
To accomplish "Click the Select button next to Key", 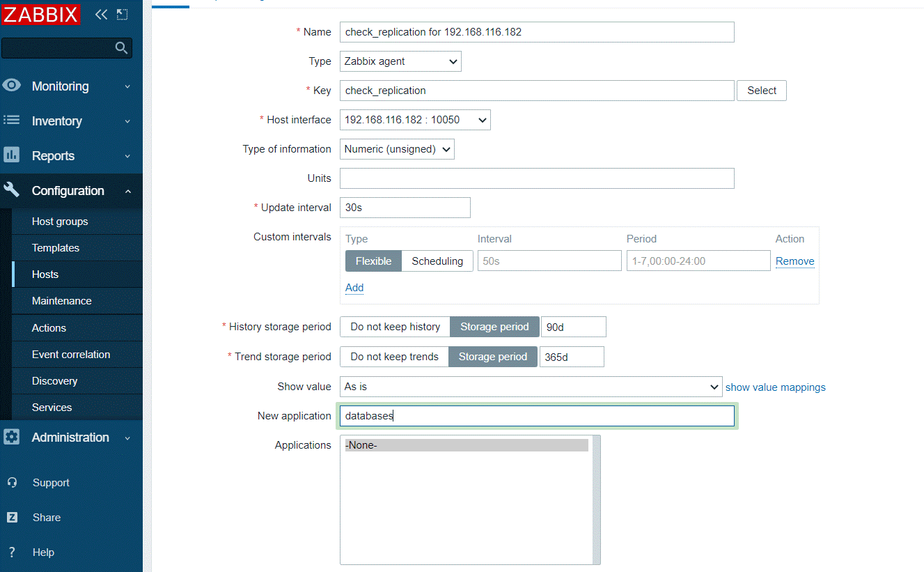I will click(762, 91).
